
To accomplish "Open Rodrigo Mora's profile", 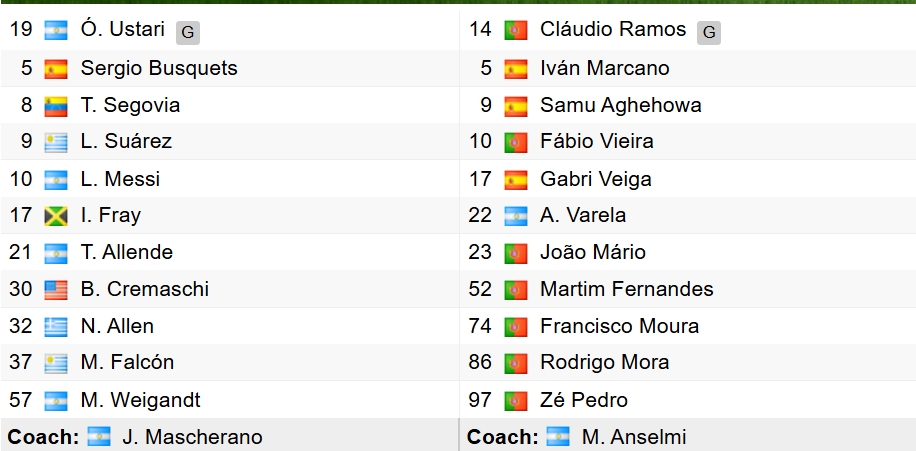I will [604, 363].
